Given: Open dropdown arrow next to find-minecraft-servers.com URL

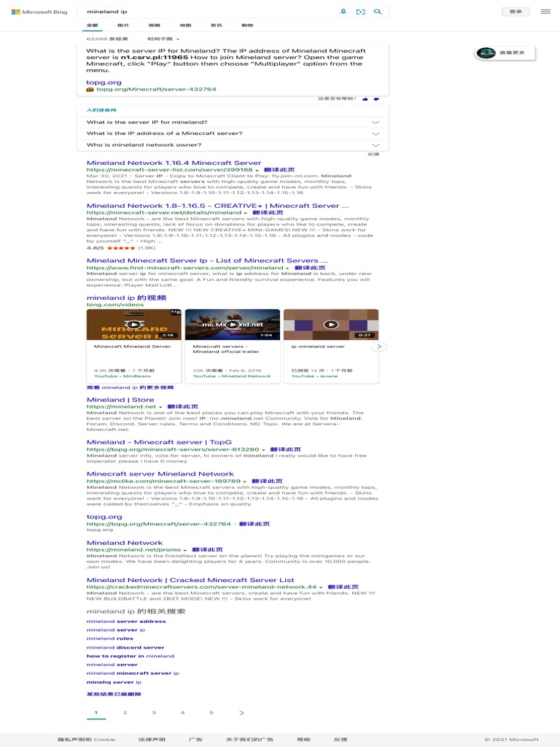Looking at the screenshot, I should (x=287, y=268).
